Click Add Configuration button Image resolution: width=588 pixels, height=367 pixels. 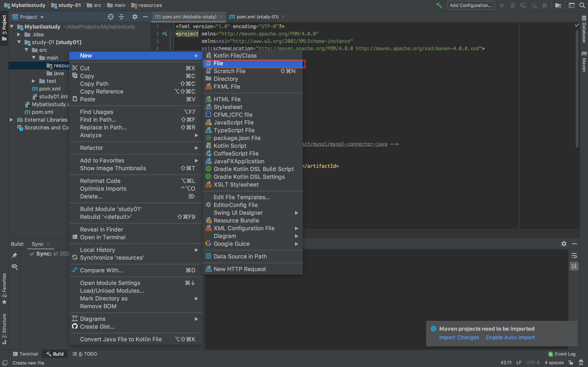click(471, 5)
